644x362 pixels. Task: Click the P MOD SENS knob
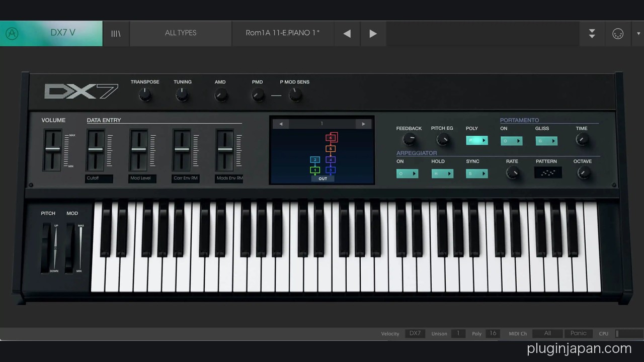(295, 95)
